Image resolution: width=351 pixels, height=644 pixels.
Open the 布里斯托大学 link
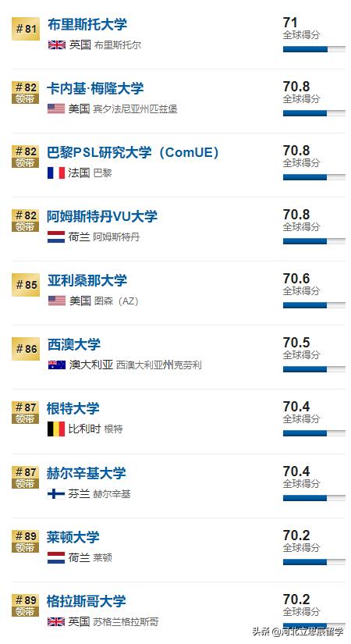(x=87, y=25)
